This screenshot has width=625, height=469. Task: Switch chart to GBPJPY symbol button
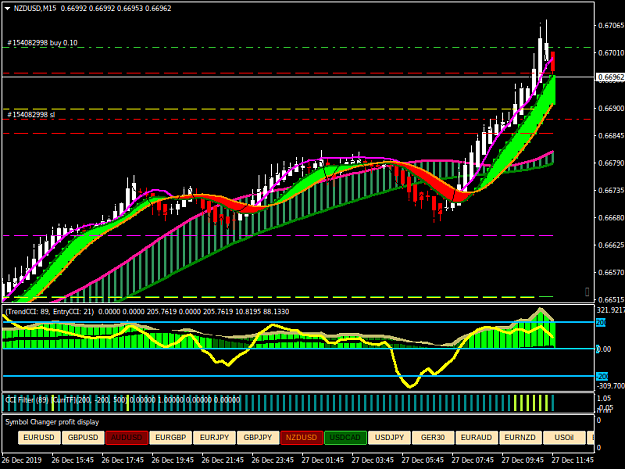click(258, 438)
